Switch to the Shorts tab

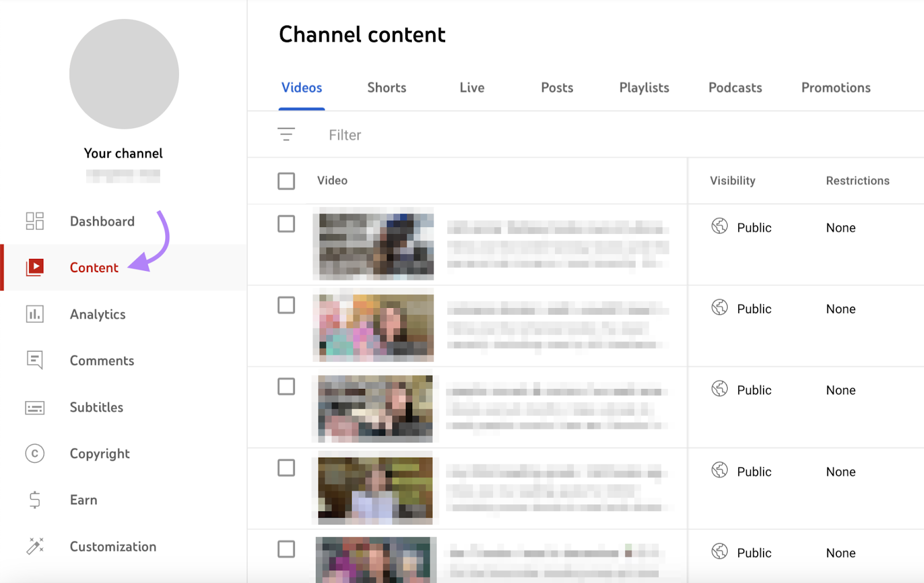click(x=386, y=87)
